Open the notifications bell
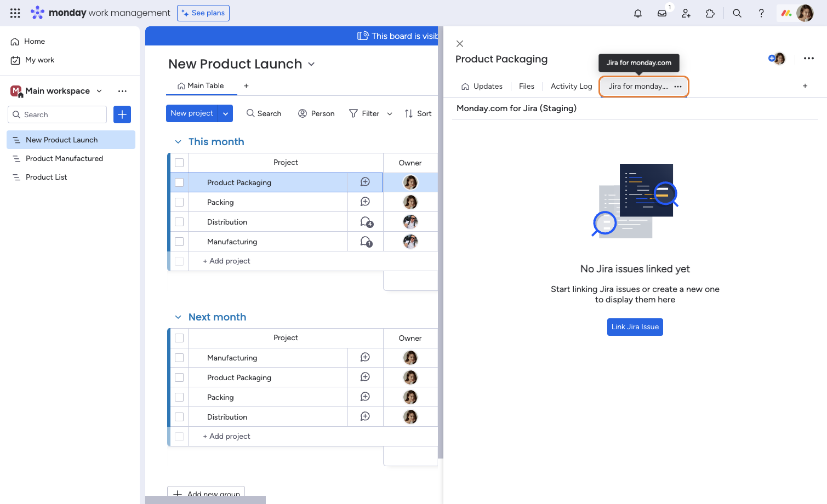Screen dimensions: 827x504 click(x=638, y=13)
